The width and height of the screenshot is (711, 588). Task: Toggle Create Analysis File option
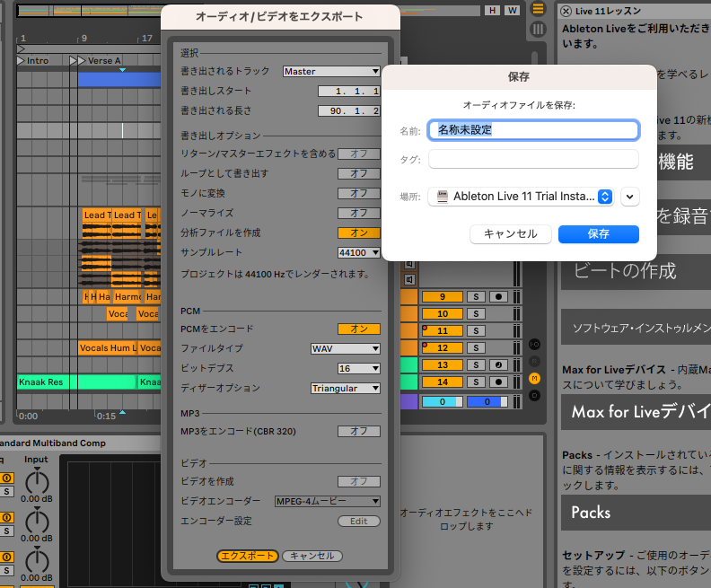tap(359, 233)
